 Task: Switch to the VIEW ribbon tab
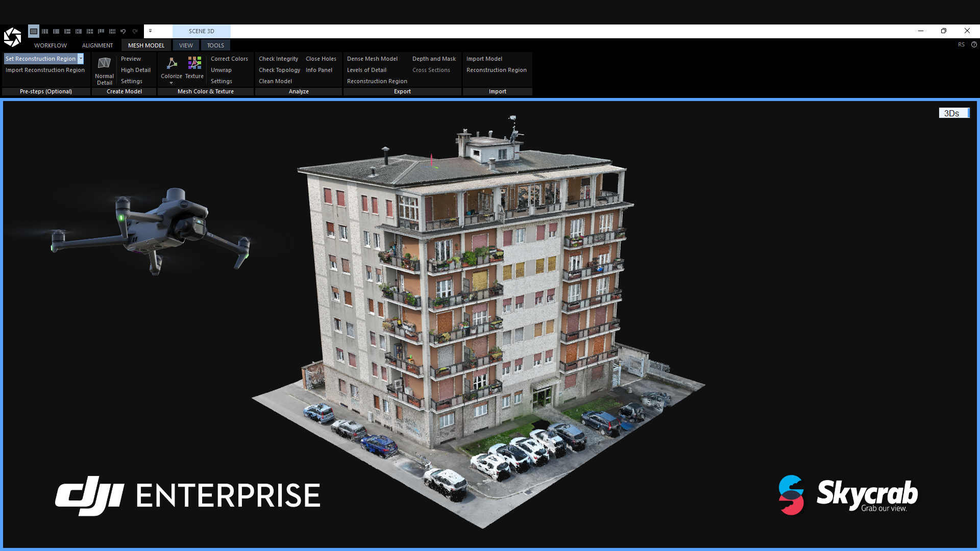[x=186, y=45]
